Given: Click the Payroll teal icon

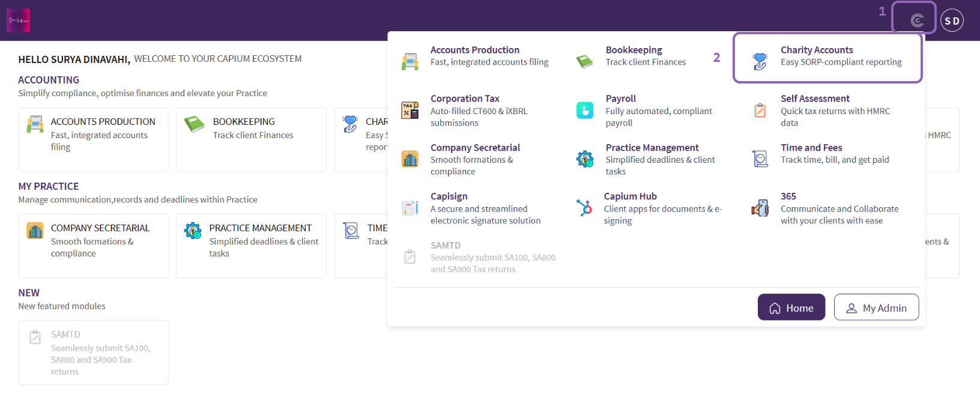Looking at the screenshot, I should [x=585, y=110].
